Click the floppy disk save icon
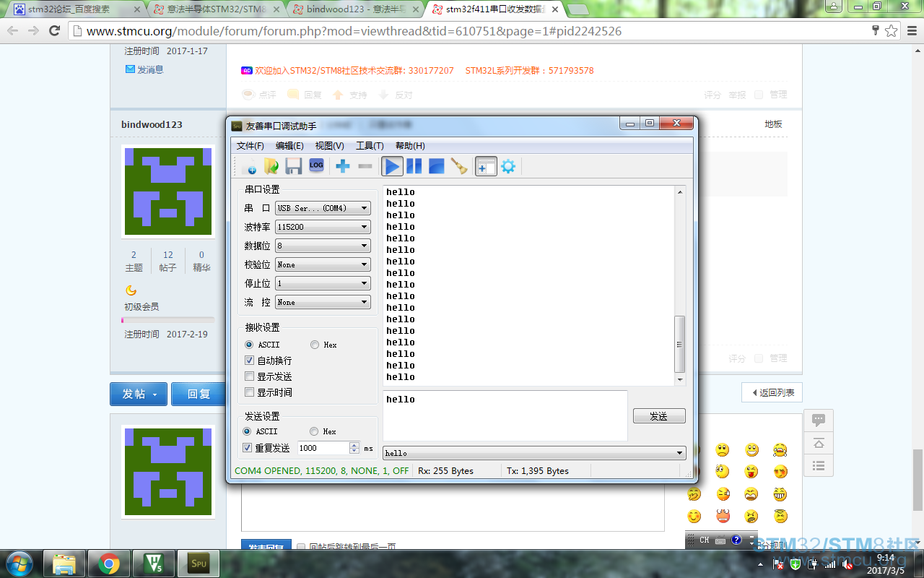 click(293, 166)
